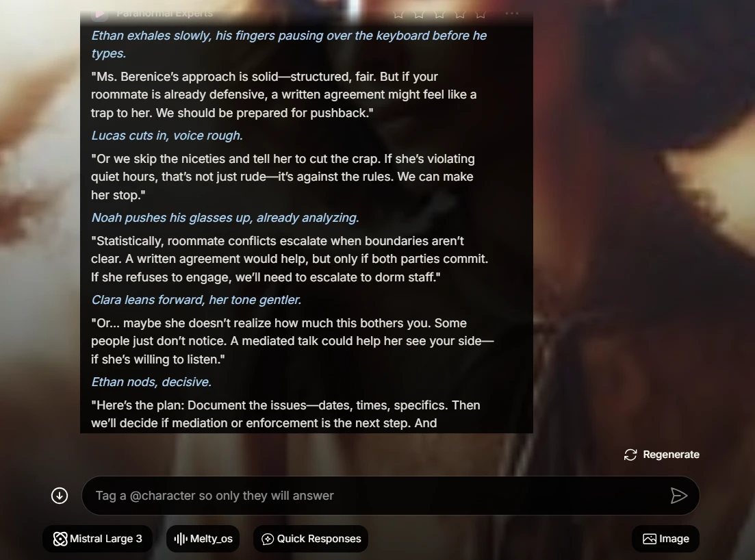Rate the message with the fourth star

pos(460,14)
